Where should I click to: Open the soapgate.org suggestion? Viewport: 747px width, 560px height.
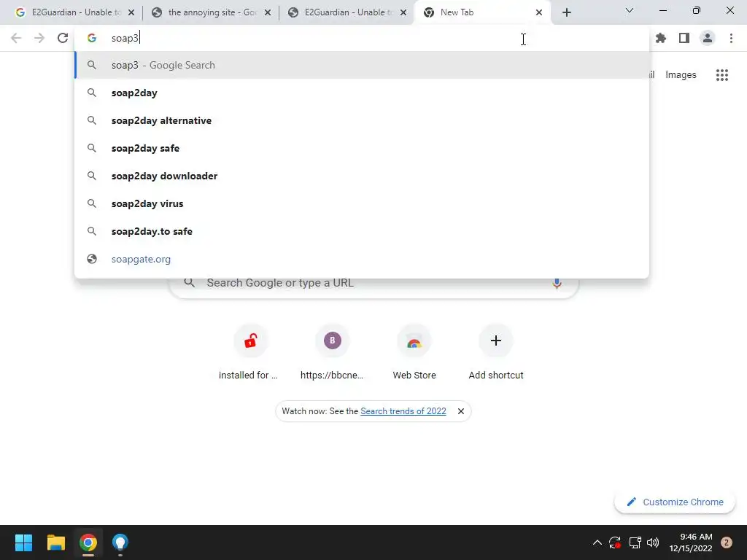pyautogui.click(x=362, y=259)
